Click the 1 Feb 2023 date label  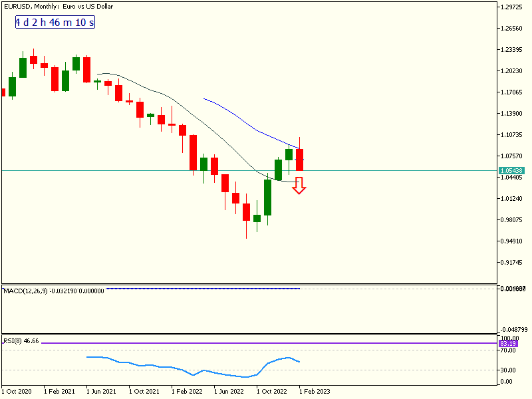tap(315, 392)
